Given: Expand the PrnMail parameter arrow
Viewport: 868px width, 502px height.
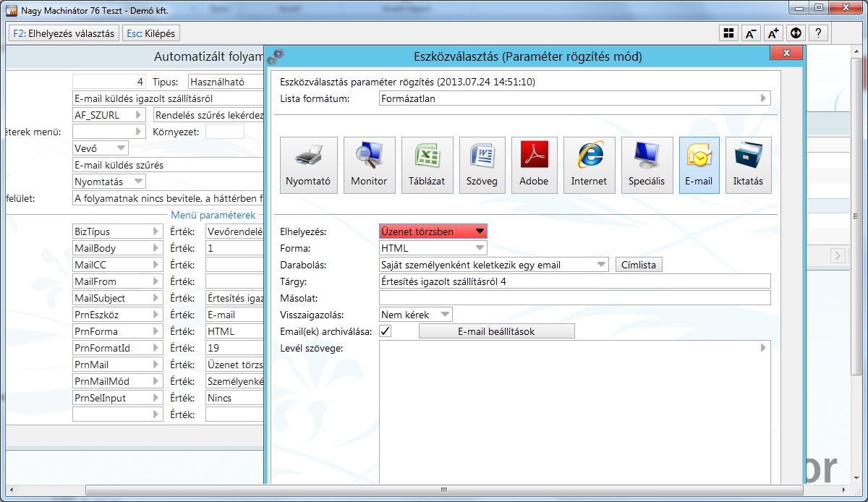Looking at the screenshot, I should click(156, 365).
